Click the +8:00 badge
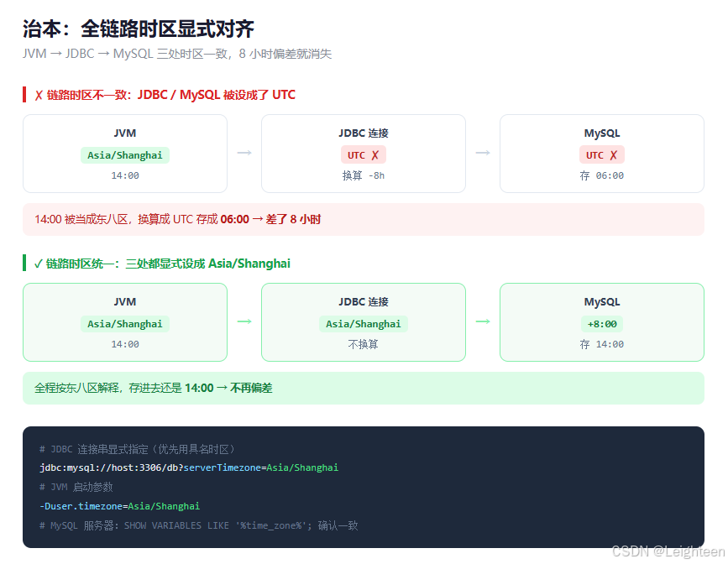 click(x=602, y=324)
